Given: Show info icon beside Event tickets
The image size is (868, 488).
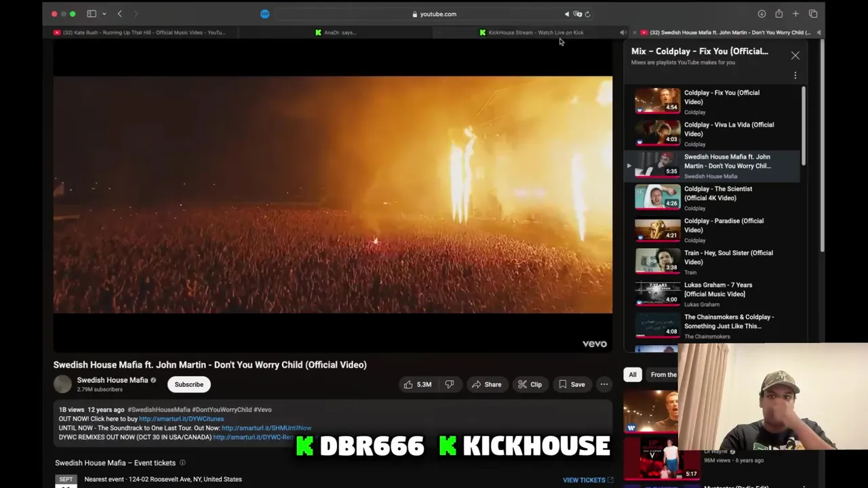Looking at the screenshot, I should 182,463.
